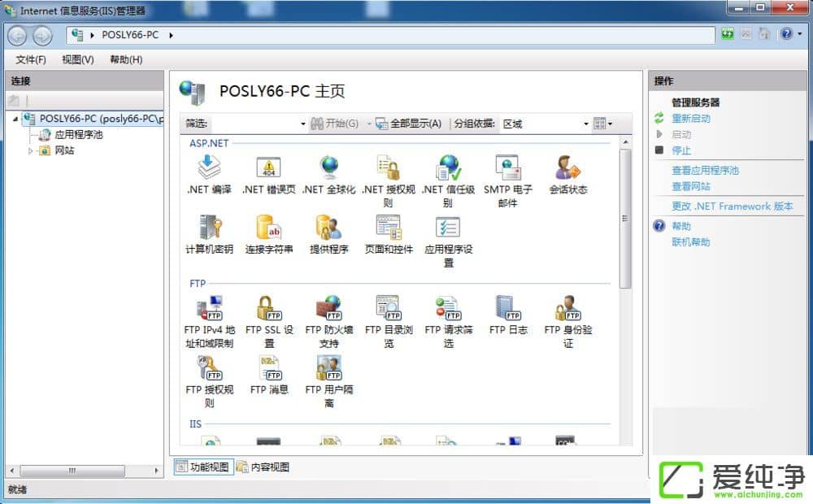This screenshot has width=813, height=504.
Task: Expand the address bar arrow after POSLY66-PC
Action: [171, 35]
